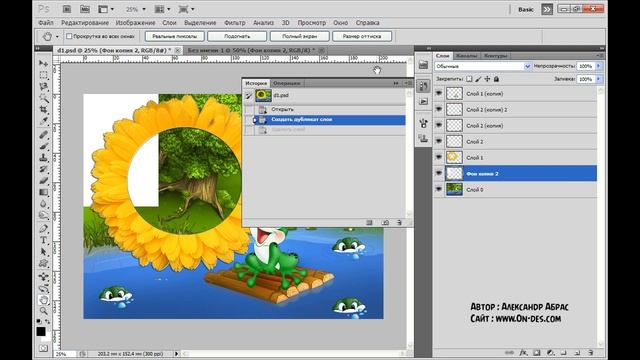Viewport: 640px width, 360px height.
Task: Select the Crop tool
Action: coord(43,109)
